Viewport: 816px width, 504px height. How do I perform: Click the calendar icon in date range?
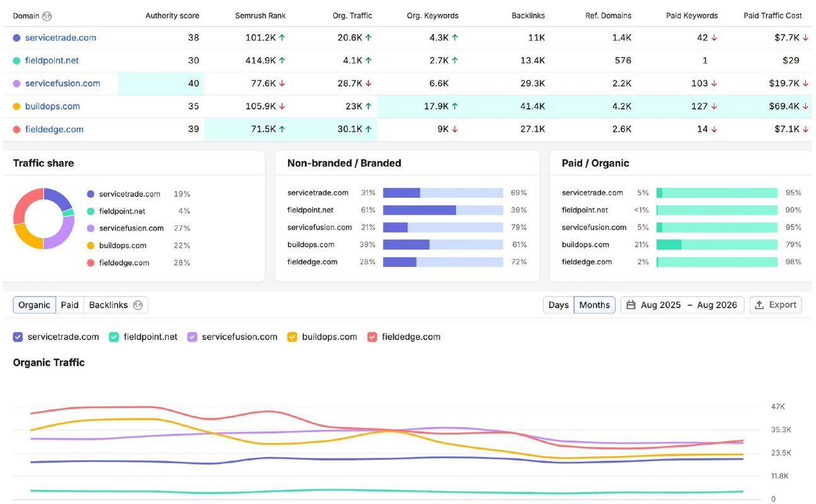(x=631, y=305)
